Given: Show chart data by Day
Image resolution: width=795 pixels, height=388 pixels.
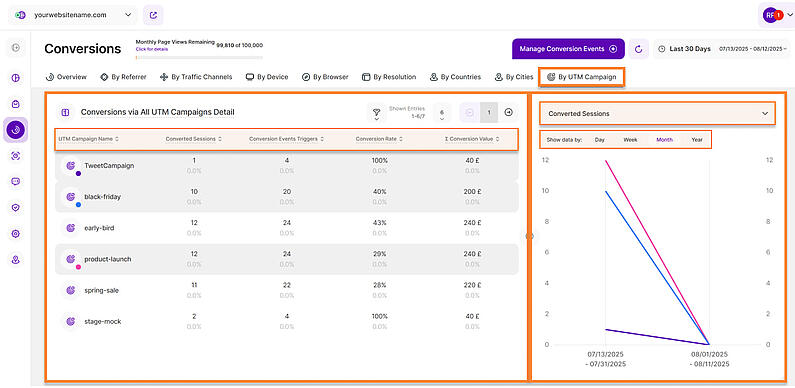Looking at the screenshot, I should [x=599, y=139].
